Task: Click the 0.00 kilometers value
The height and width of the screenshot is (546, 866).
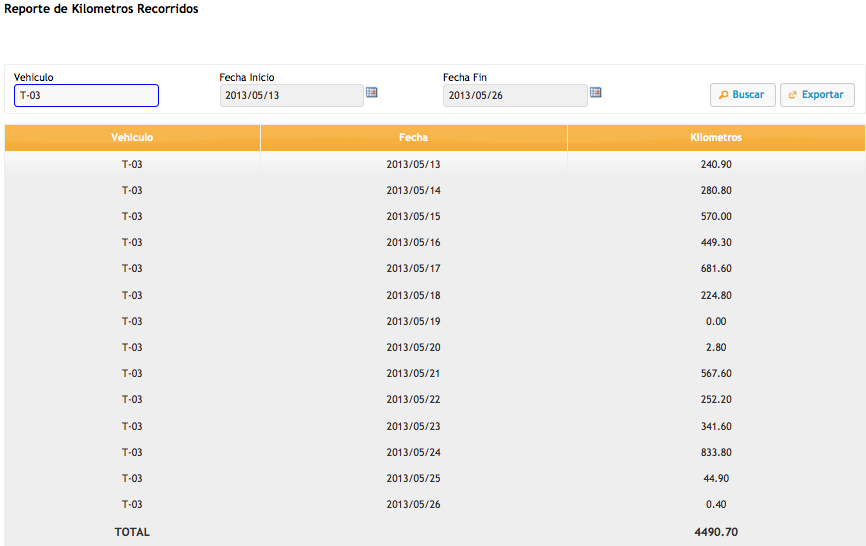Action: [716, 322]
